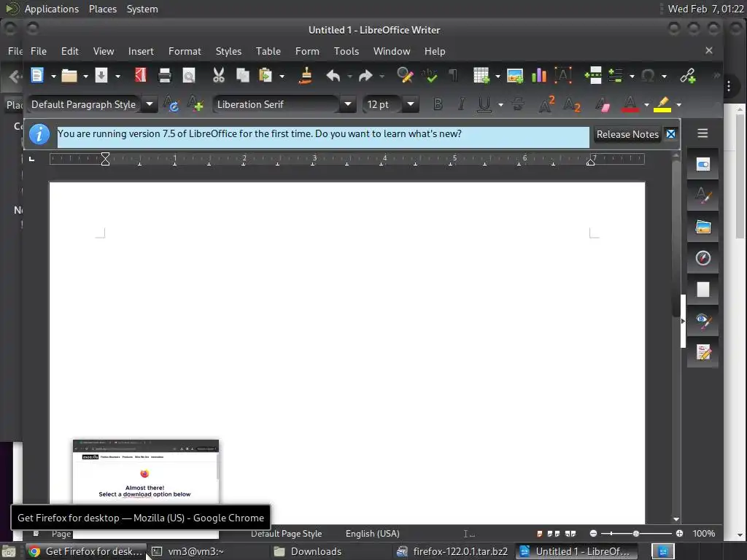Image resolution: width=747 pixels, height=560 pixels.
Task: Open the Edit menu
Action: coord(69,51)
